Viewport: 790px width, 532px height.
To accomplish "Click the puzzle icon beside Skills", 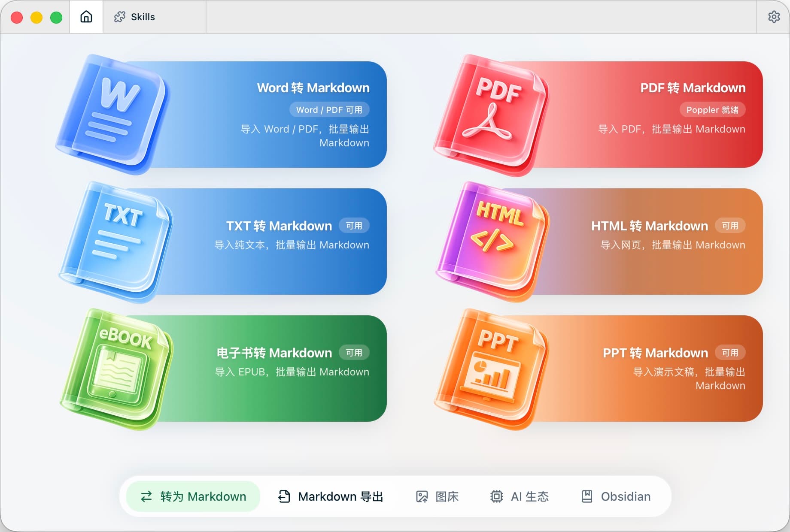I will (120, 17).
